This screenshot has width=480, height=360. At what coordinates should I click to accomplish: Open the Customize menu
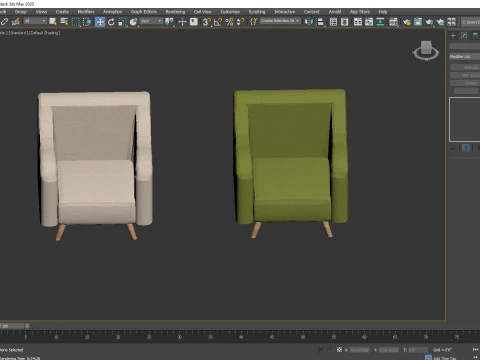pos(230,12)
